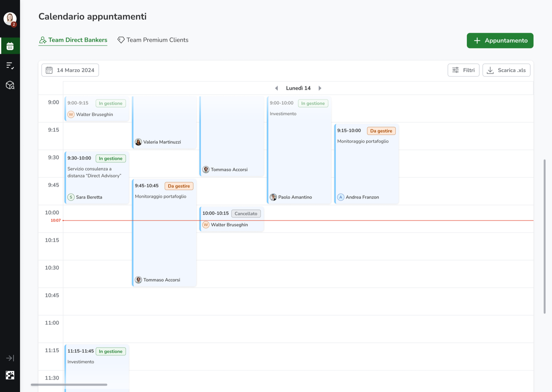Open the user profile avatar
The image size is (552, 392).
[10, 19]
